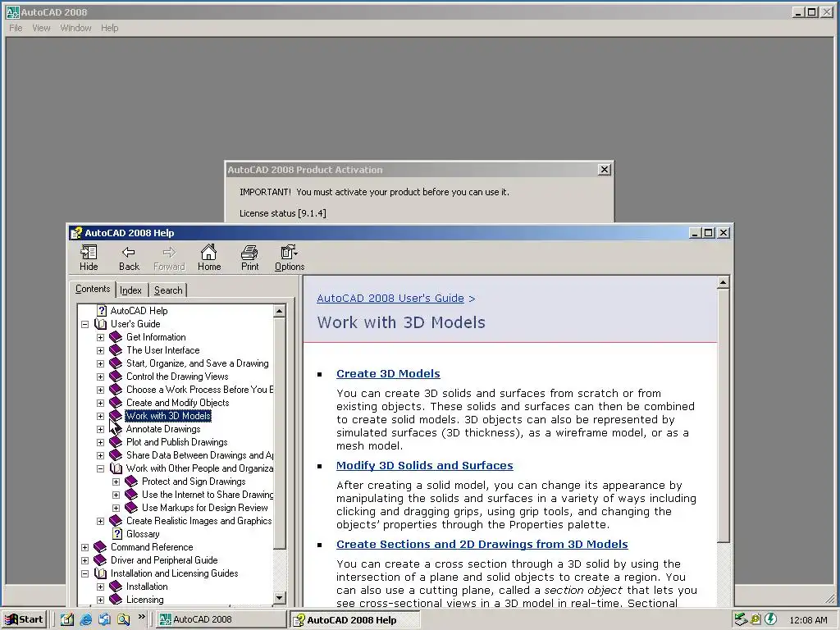Switch to the Index tab
Image resolution: width=840 pixels, height=630 pixels.
coord(130,290)
